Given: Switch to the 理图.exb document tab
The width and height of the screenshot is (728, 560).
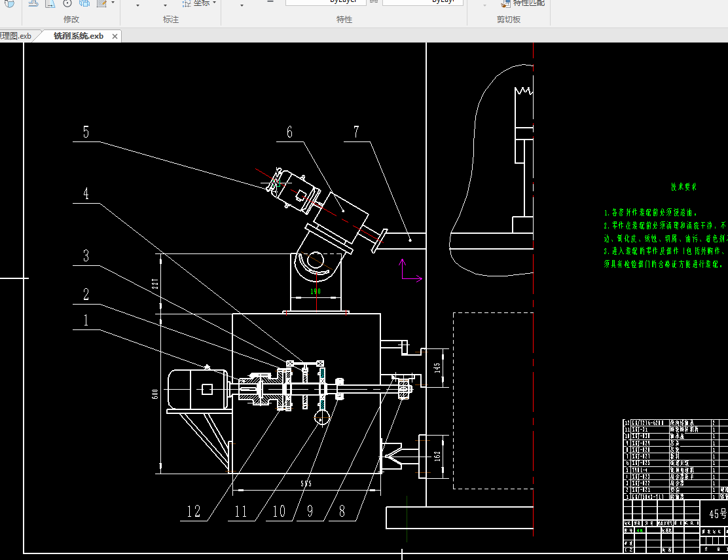Looking at the screenshot, I should [16, 36].
